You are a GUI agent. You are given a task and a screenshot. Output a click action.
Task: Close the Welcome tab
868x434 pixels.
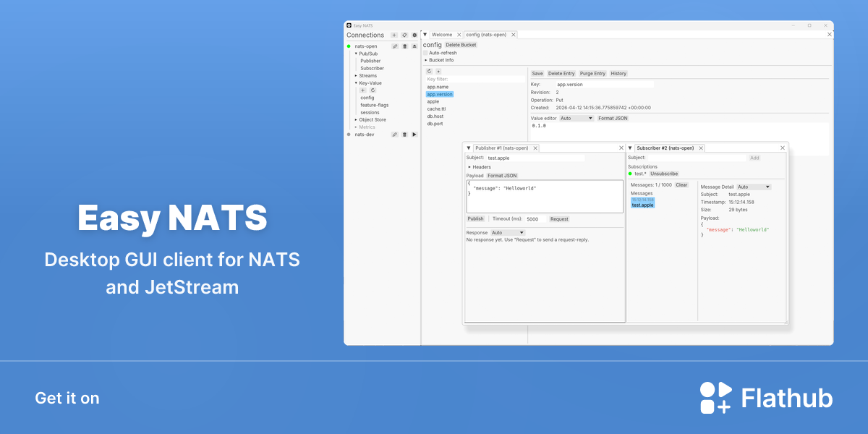pos(459,35)
